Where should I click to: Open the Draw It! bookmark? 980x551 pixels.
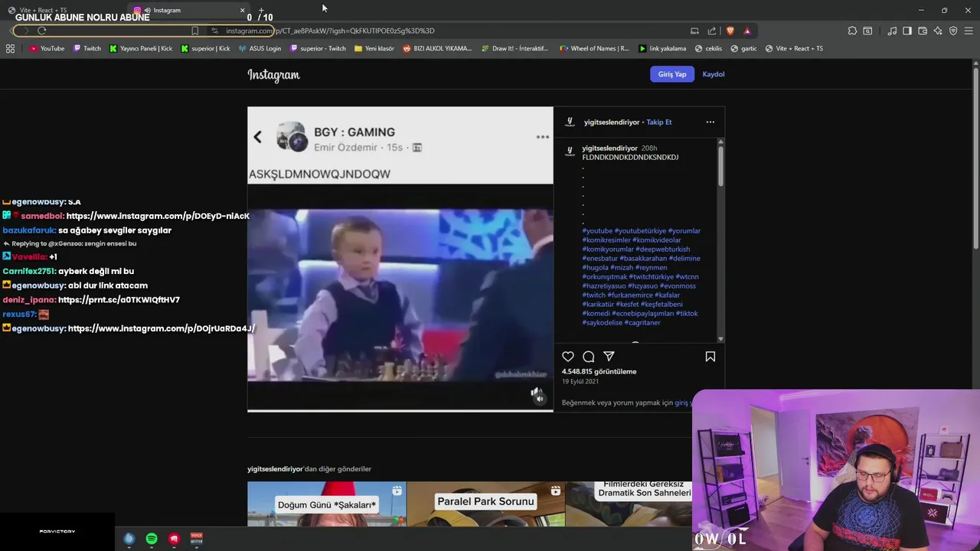514,48
